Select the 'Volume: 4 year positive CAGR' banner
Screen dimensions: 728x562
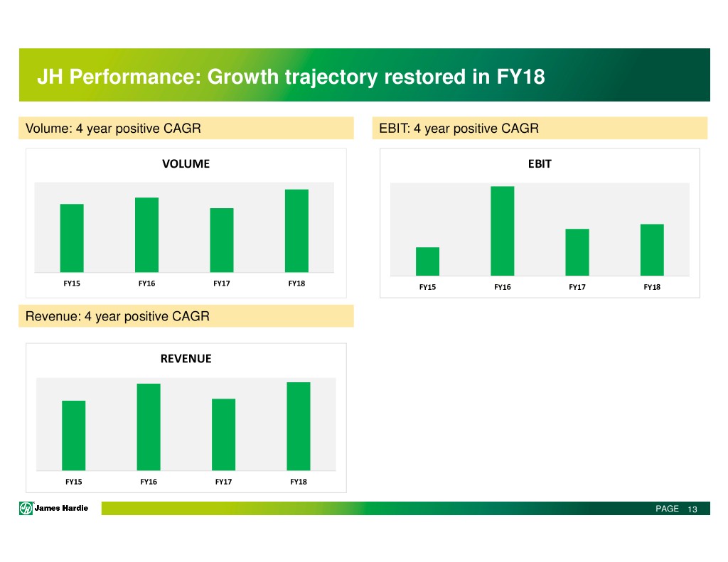pyautogui.click(x=186, y=129)
